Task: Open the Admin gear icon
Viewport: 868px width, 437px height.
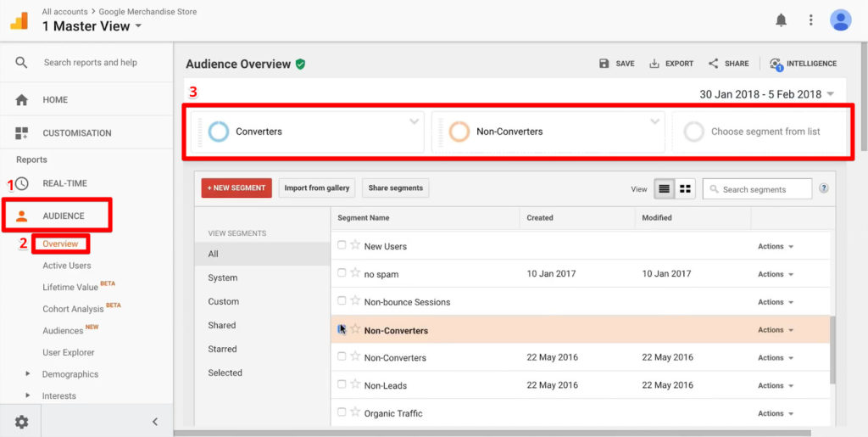Action: 21,422
